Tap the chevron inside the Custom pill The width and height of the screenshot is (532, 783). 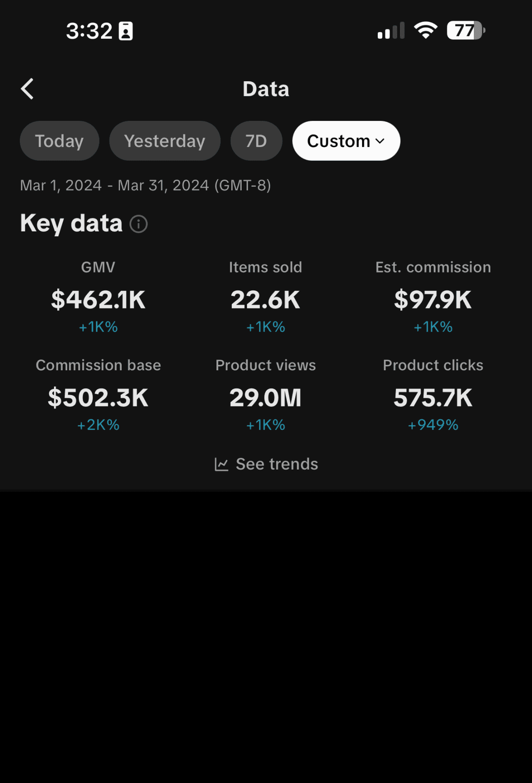pos(380,141)
